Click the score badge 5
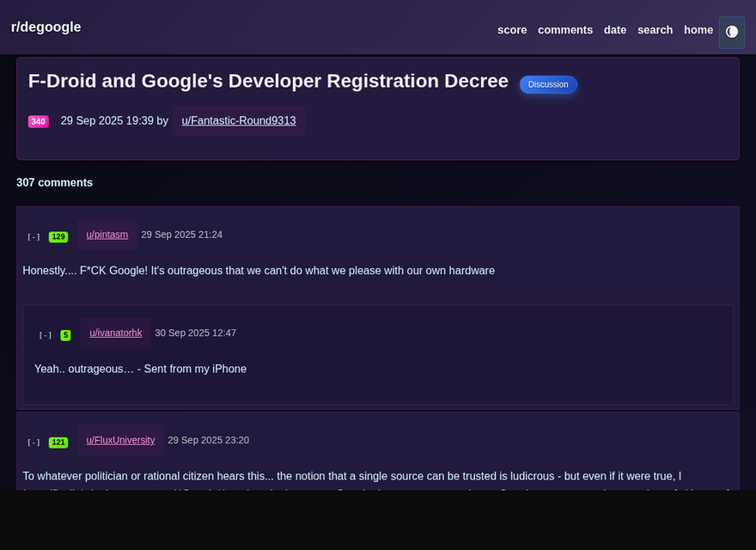 65,335
